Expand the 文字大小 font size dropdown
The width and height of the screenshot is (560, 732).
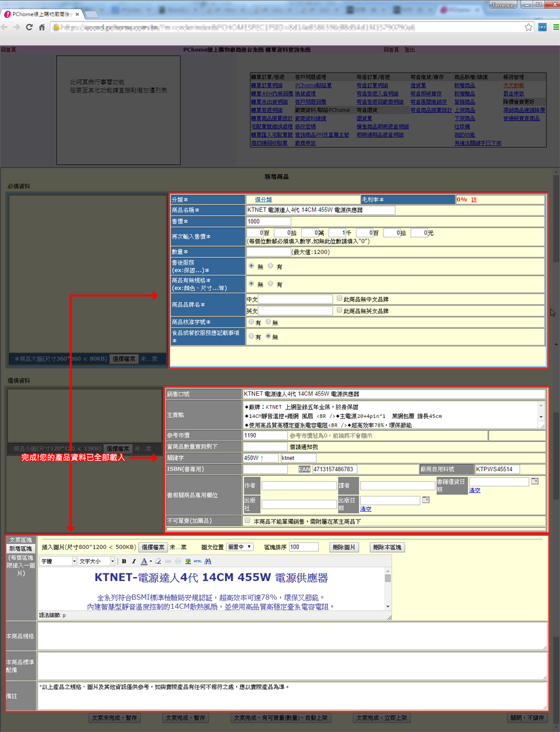[96, 561]
